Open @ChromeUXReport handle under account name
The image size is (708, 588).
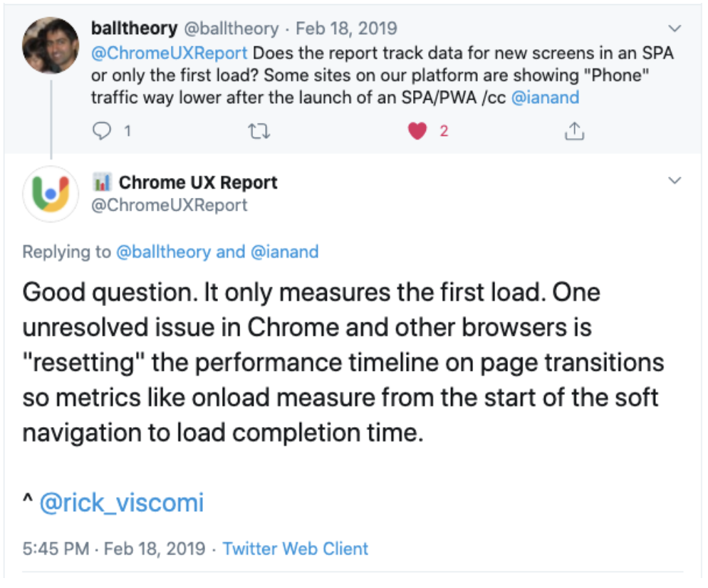point(170,205)
